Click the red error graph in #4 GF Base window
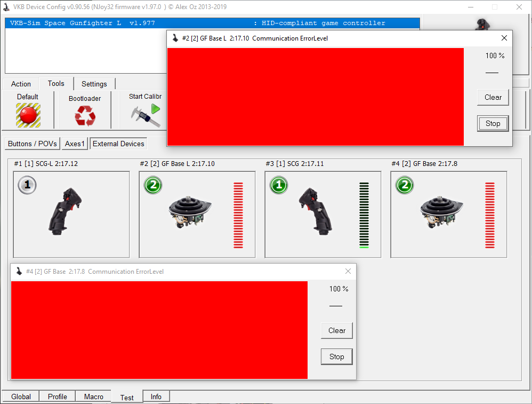 coord(159,330)
